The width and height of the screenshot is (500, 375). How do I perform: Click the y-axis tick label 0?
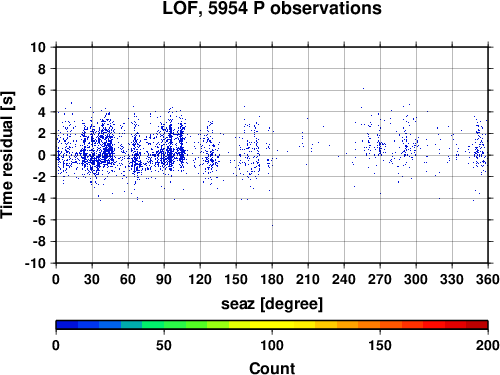[x=42, y=155]
